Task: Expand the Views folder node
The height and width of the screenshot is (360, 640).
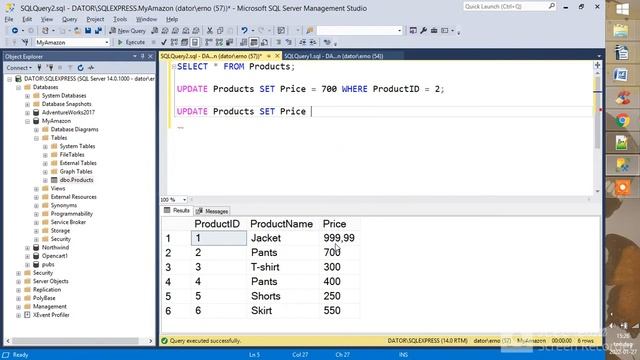Action: (36, 189)
